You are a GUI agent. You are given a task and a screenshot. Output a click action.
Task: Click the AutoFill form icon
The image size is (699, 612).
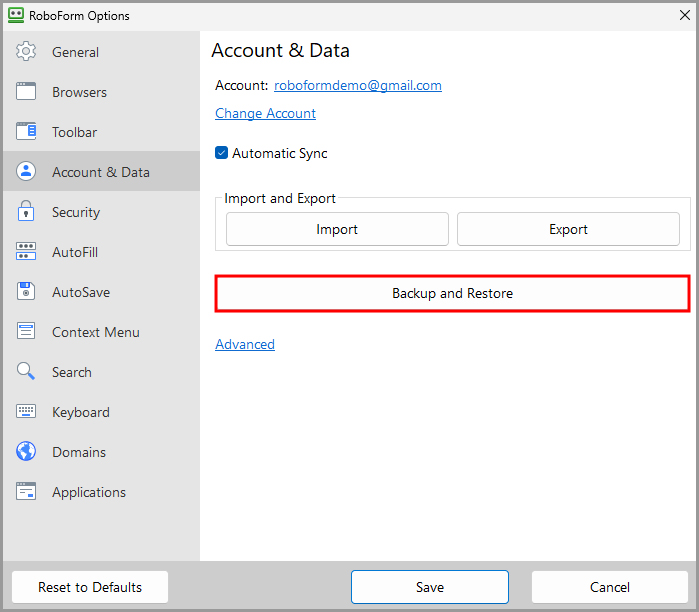point(26,251)
